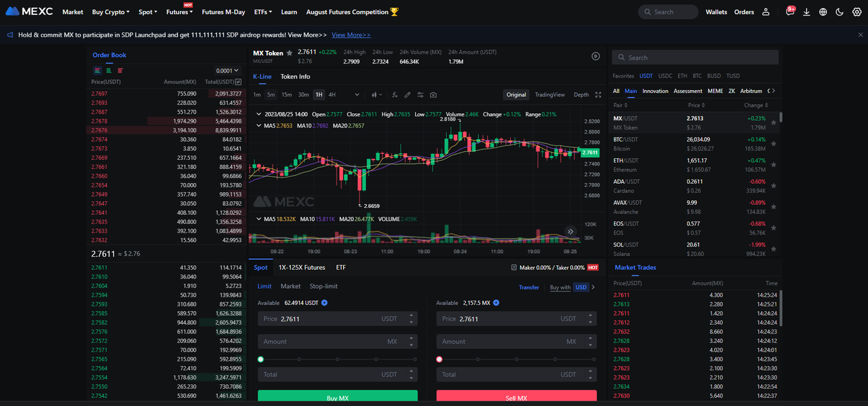
Task: Switch the Total(USDT) column display toggle
Action: click(x=238, y=82)
